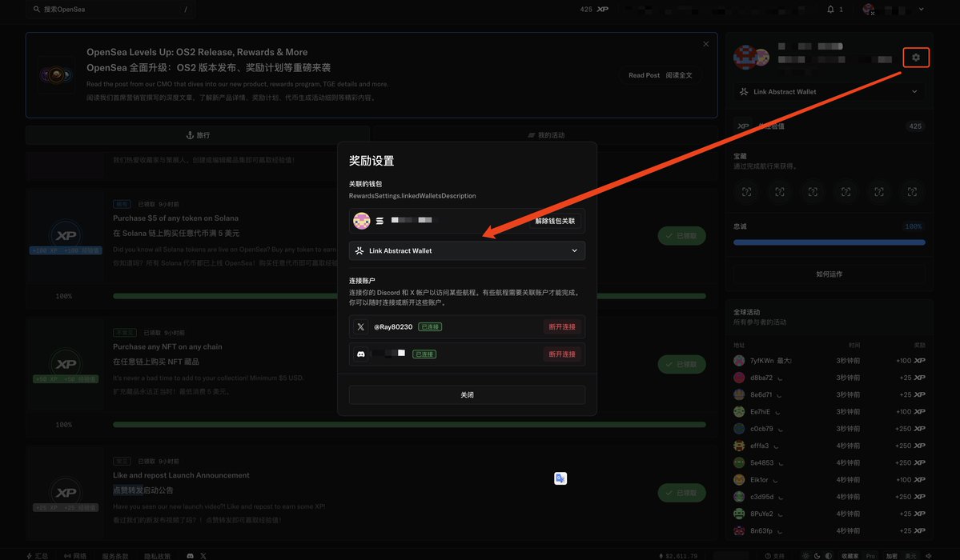Click the d8ba72 address in global activity

click(x=761, y=378)
